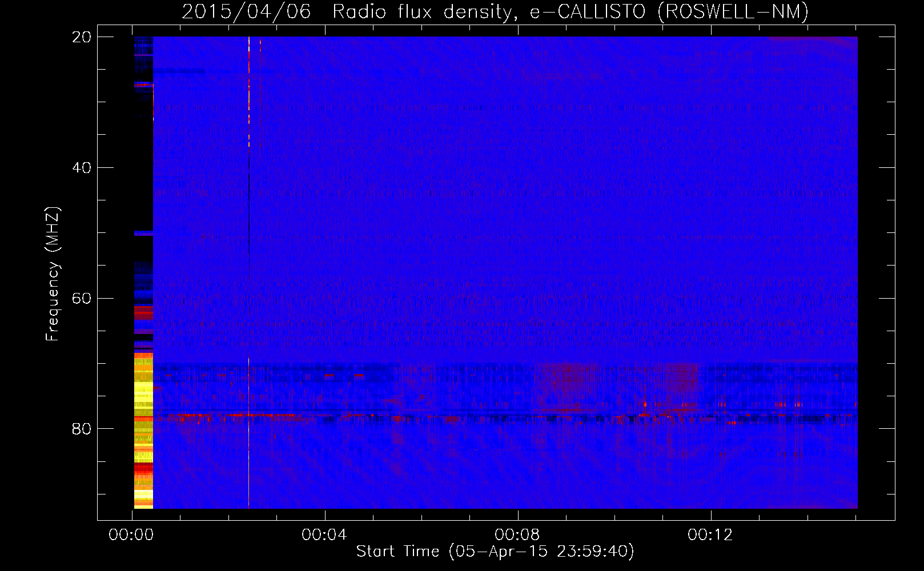
Task: Click the plot title 'Radio flux density, e-CALLISTO (ROSWELL-NM)'
Action: pos(571,11)
